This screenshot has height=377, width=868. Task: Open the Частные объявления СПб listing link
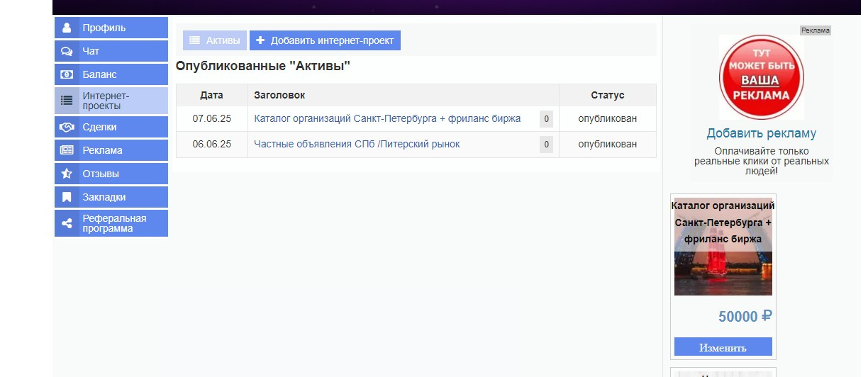pos(357,144)
